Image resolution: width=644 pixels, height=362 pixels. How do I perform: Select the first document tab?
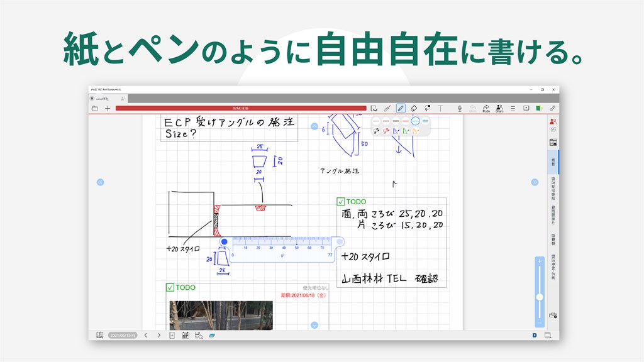(x=108, y=99)
